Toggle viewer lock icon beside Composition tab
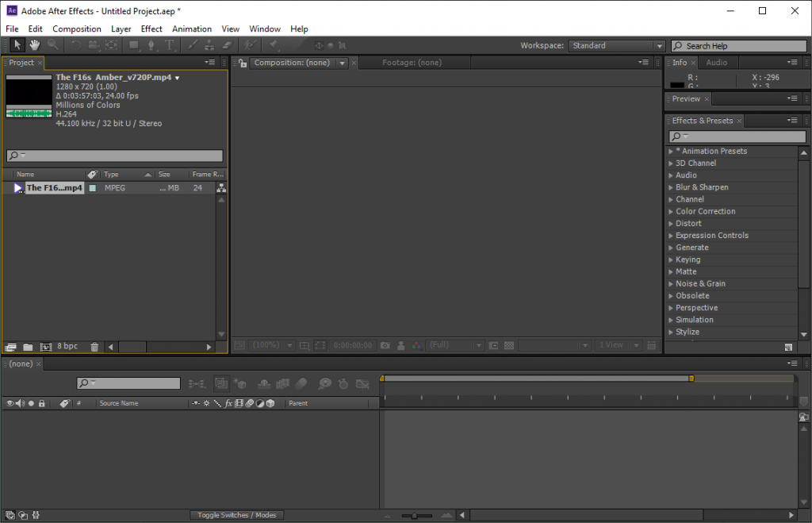 pyautogui.click(x=243, y=63)
